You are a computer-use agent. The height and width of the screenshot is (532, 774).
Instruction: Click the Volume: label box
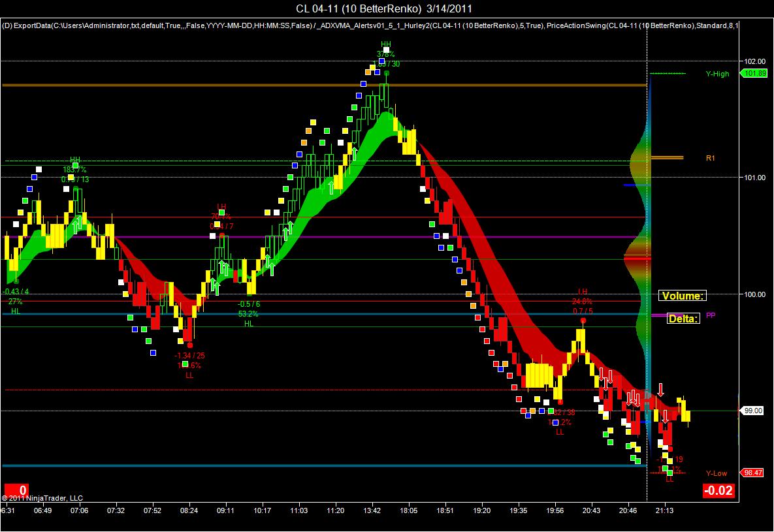(x=682, y=296)
